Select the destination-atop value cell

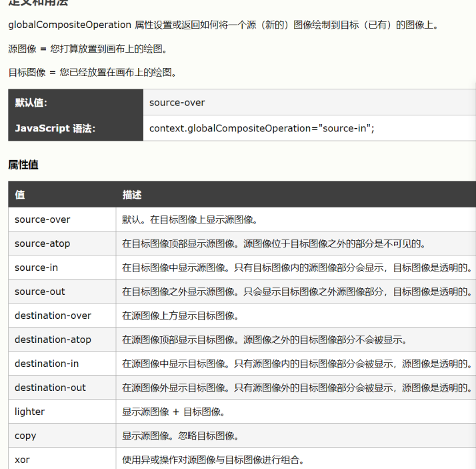coord(62,340)
